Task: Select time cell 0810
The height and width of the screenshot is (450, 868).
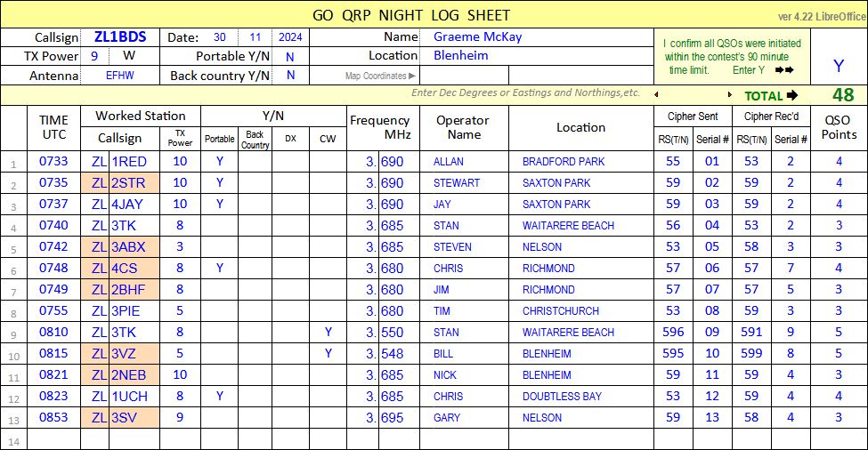Action: click(53, 332)
